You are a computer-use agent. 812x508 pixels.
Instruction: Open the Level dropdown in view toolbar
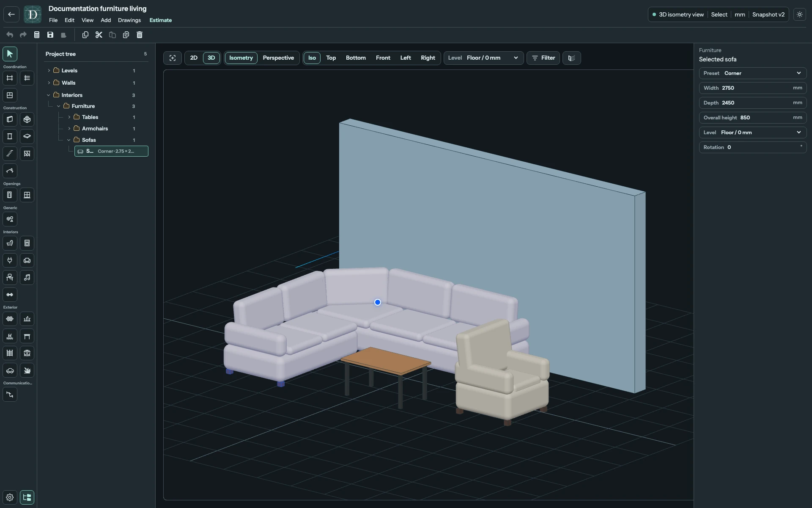(483, 58)
